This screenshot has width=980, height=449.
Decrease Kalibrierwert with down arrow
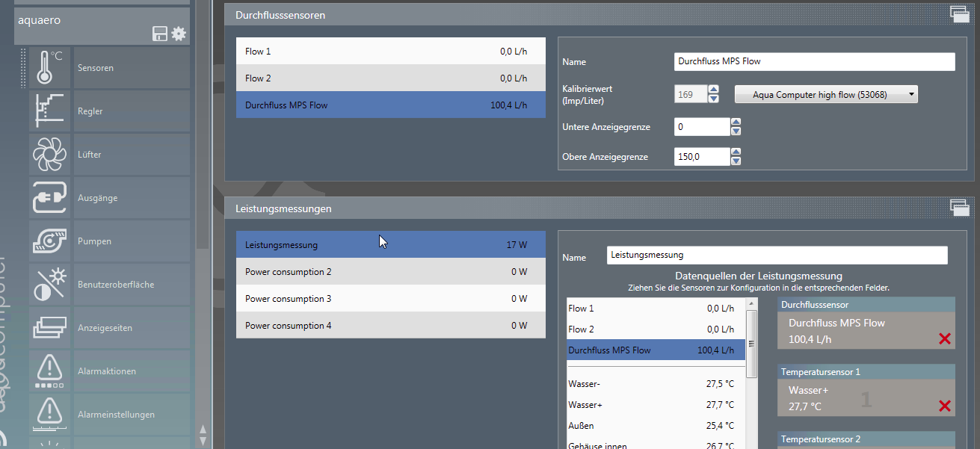[714, 99]
